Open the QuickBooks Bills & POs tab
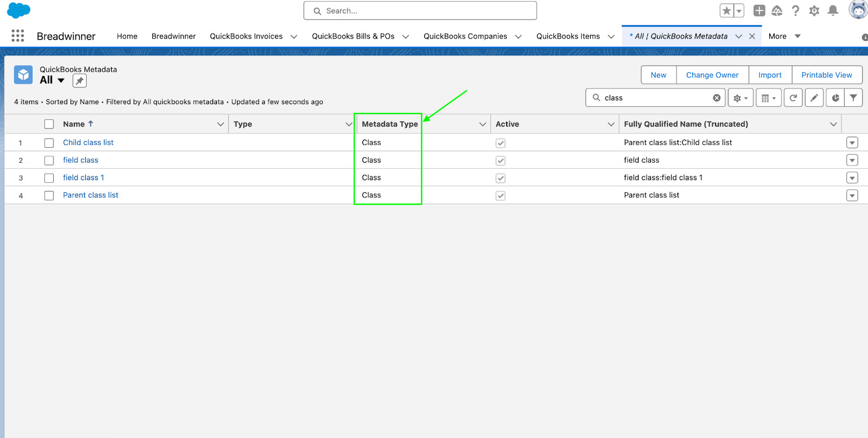Screen dimensions: 868x438 pos(353,36)
